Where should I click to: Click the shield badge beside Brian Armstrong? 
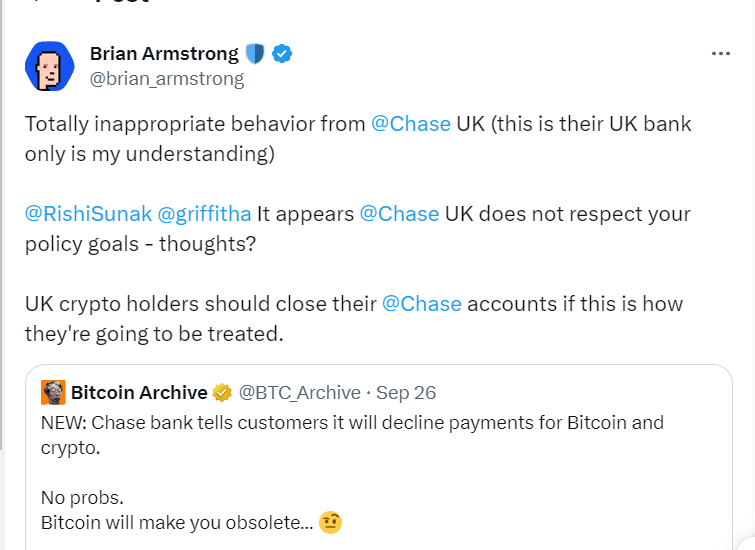click(x=256, y=54)
